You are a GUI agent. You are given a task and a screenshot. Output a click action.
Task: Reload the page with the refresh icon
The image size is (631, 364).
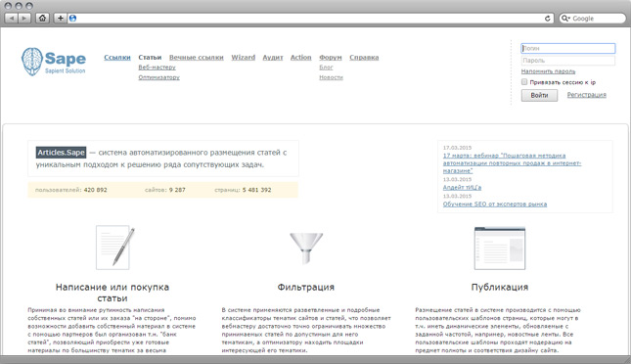click(547, 19)
